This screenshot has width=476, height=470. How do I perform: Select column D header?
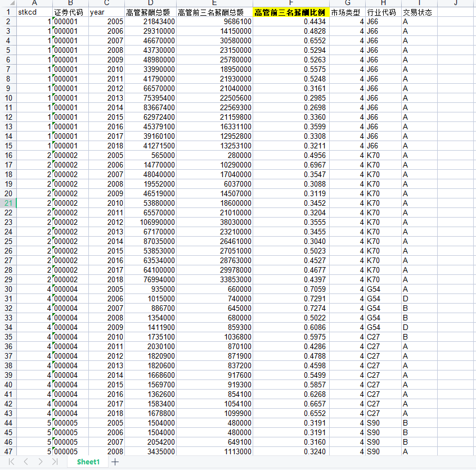coord(151,3)
